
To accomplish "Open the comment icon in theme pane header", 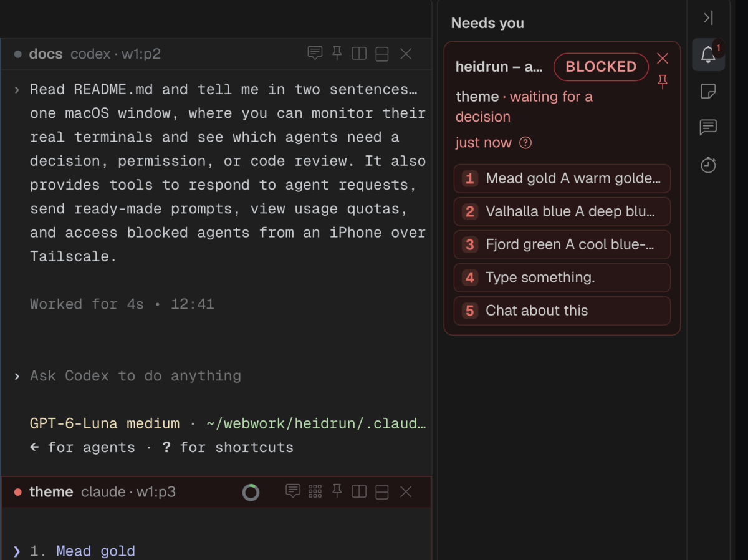I will (x=293, y=491).
